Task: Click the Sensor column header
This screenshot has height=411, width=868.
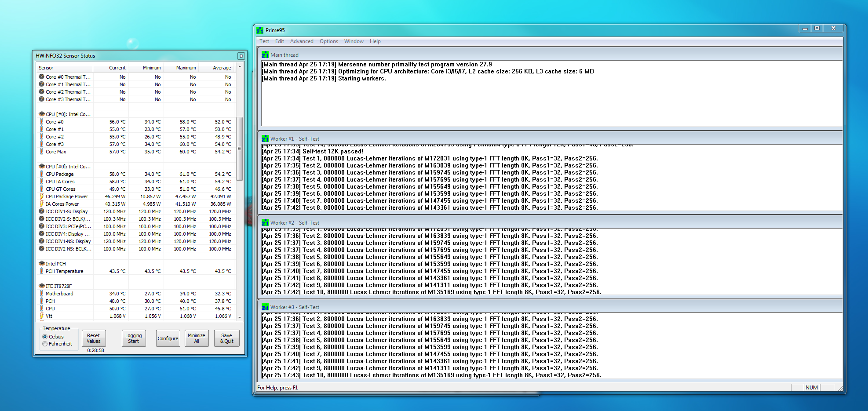Action: point(65,68)
